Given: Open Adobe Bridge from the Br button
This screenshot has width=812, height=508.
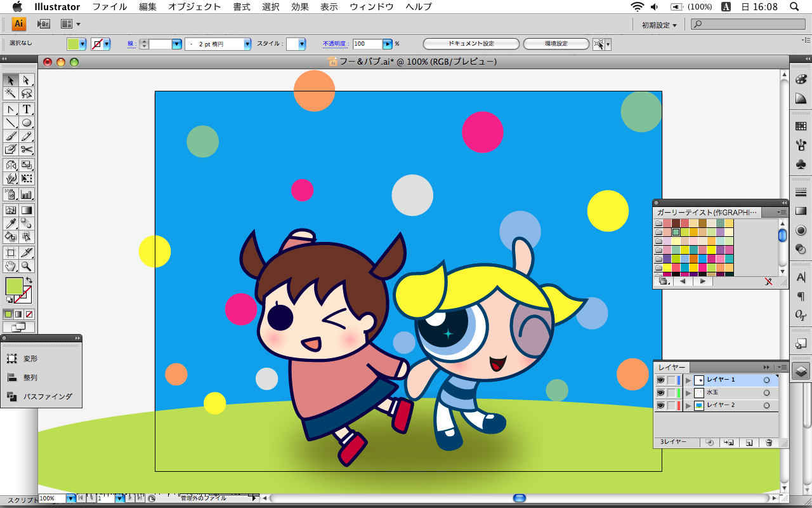Looking at the screenshot, I should pos(43,24).
